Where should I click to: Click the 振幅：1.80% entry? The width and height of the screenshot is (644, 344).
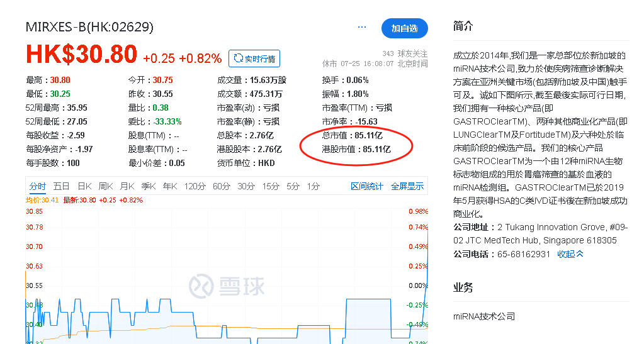(x=346, y=94)
